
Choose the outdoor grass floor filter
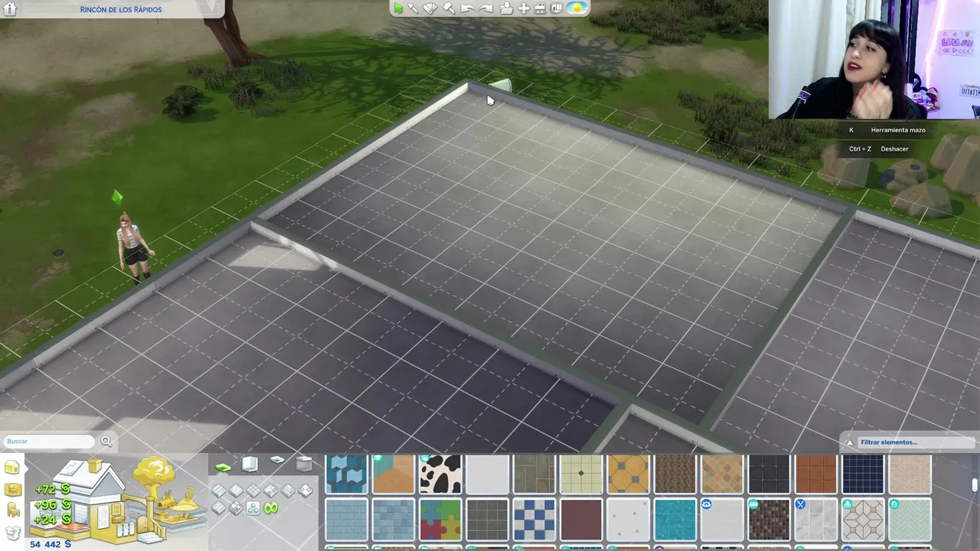coord(236,508)
